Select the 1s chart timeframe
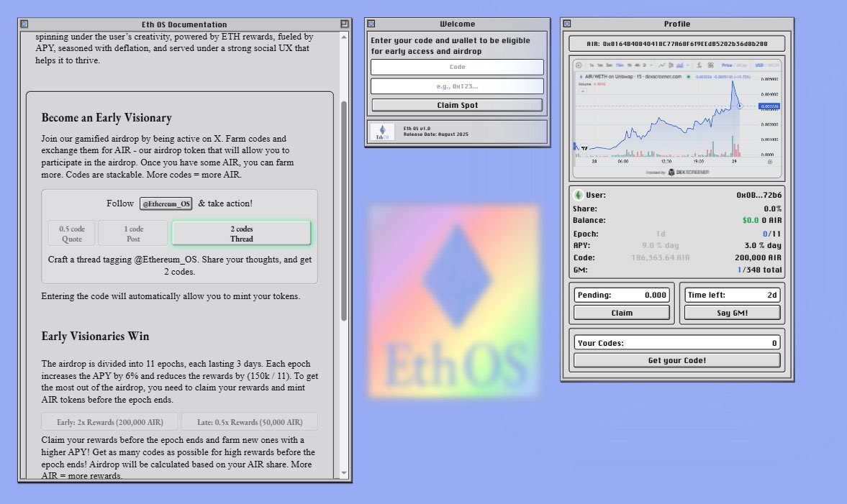 [592, 65]
